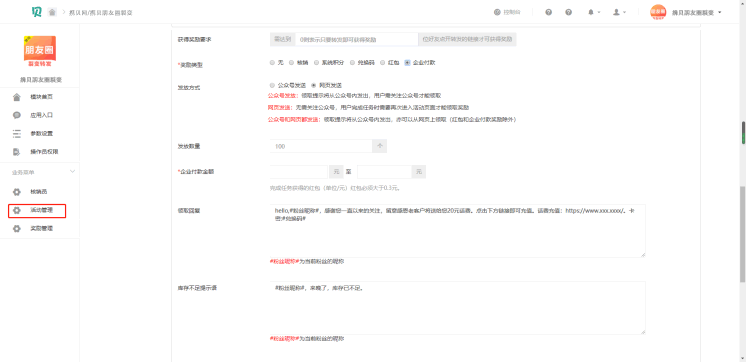Click the red 网页发放 hint text
Viewport: 746px width, 362px height.
tap(281, 108)
